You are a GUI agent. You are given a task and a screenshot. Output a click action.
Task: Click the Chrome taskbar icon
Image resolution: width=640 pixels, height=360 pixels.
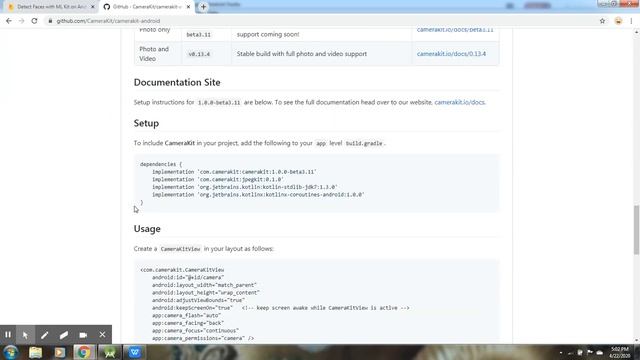[x=84, y=352]
